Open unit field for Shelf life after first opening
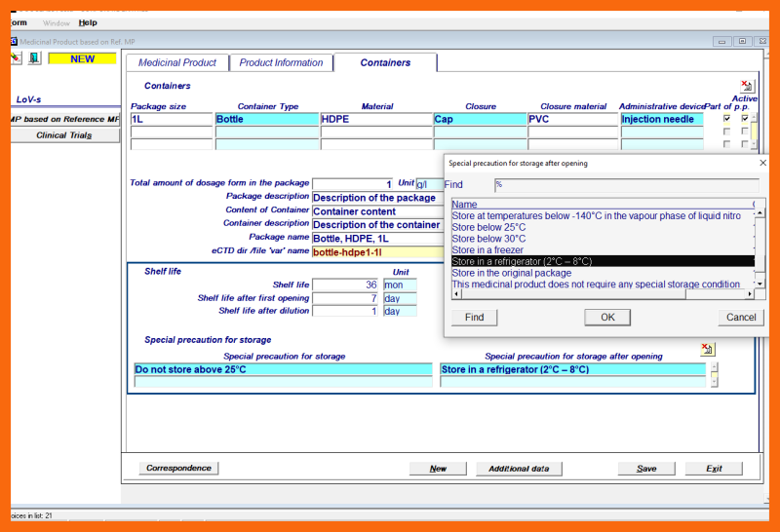 click(x=400, y=298)
